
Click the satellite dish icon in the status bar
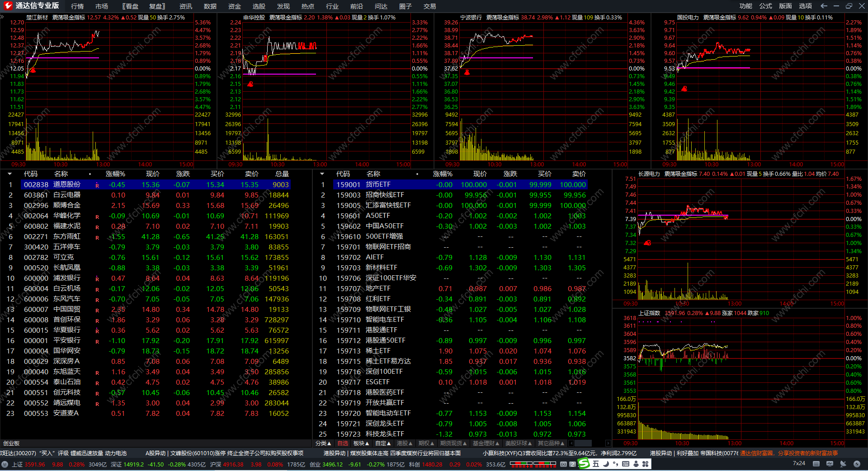click(843, 464)
